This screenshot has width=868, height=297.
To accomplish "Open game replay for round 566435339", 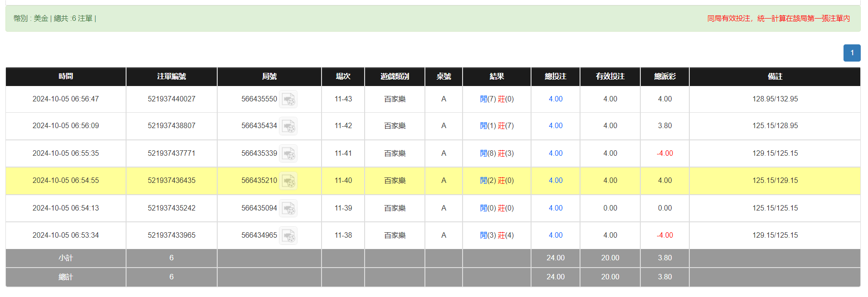I will coord(288,153).
